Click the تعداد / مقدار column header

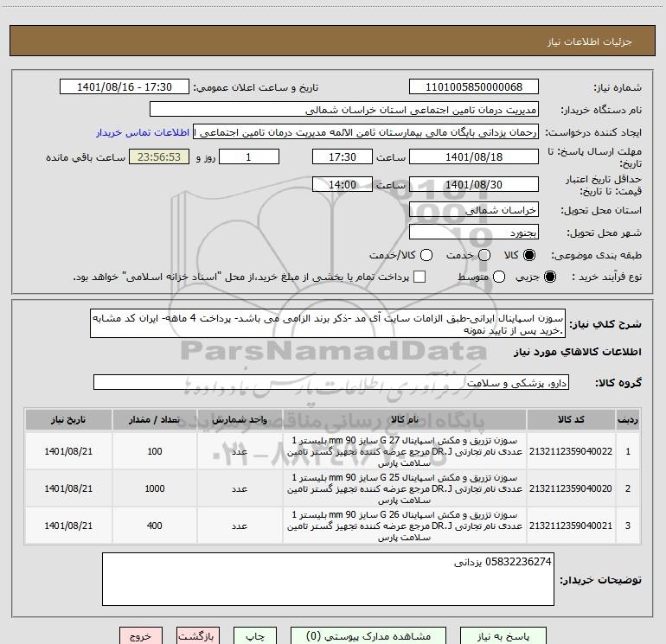155,420
